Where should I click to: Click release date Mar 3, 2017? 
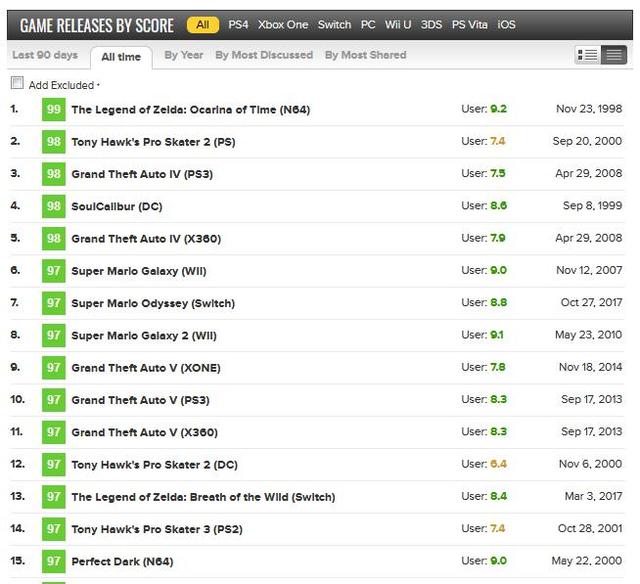coord(593,496)
